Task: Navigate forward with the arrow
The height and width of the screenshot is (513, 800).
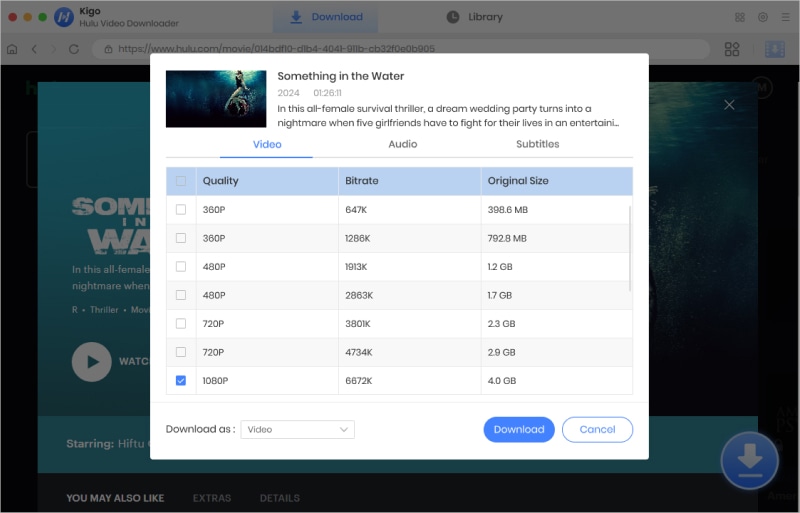Action: tap(54, 49)
